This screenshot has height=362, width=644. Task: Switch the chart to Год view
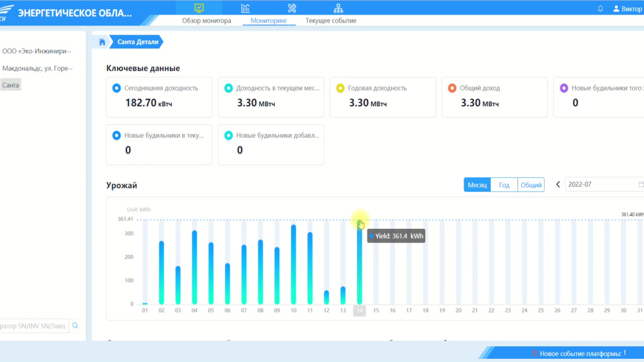[x=504, y=185]
